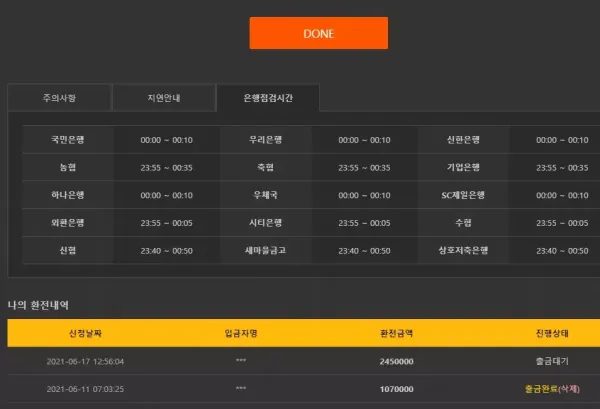Click the 출금완료 status text
Viewport: 600px width, 409px height.
click(x=541, y=389)
